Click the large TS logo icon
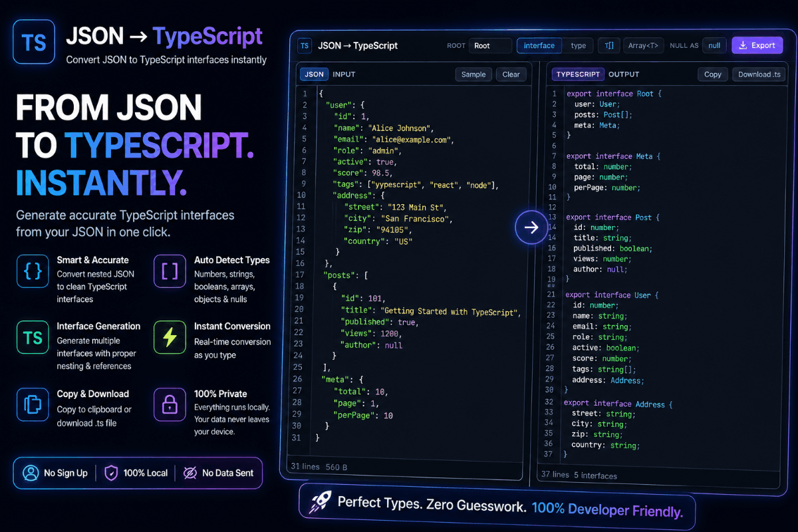 [34, 41]
